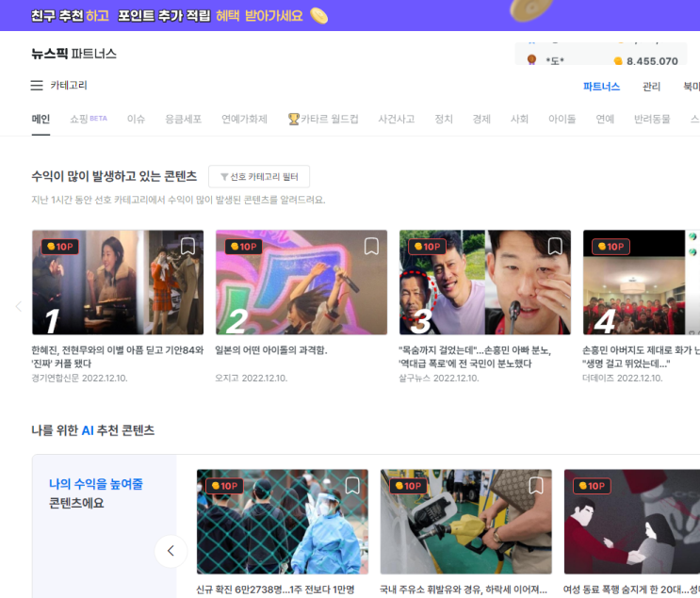Go to the 연예 tab
Viewport: 700px width, 598px height.
(x=605, y=120)
